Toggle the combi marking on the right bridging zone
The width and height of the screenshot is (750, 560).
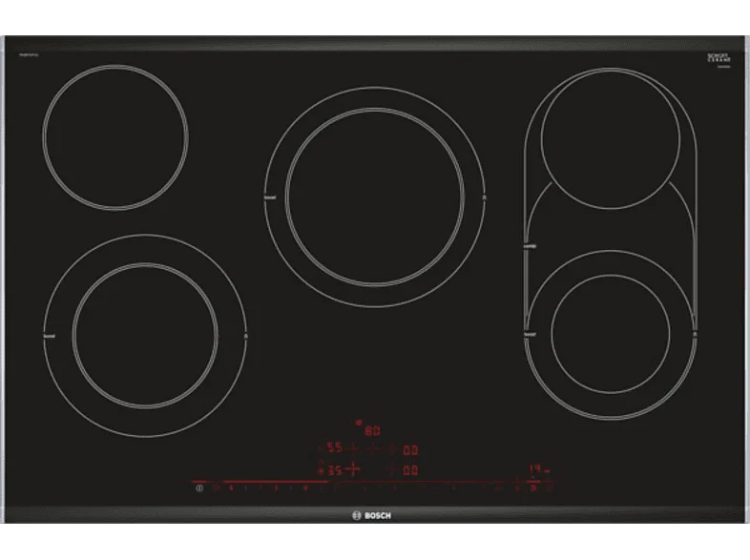530,246
